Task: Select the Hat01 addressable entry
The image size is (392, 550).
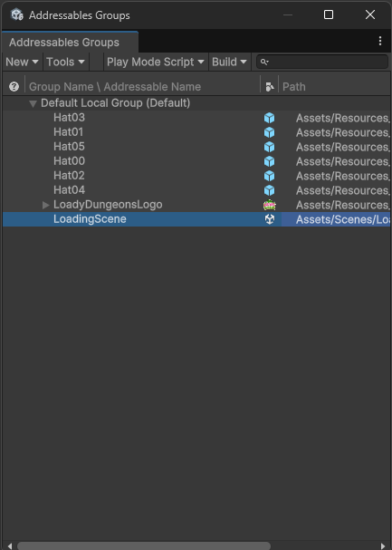Action: coord(68,132)
